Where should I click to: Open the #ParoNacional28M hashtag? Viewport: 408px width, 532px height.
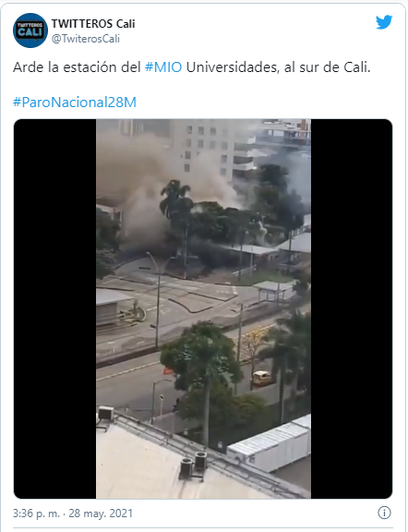75,103
